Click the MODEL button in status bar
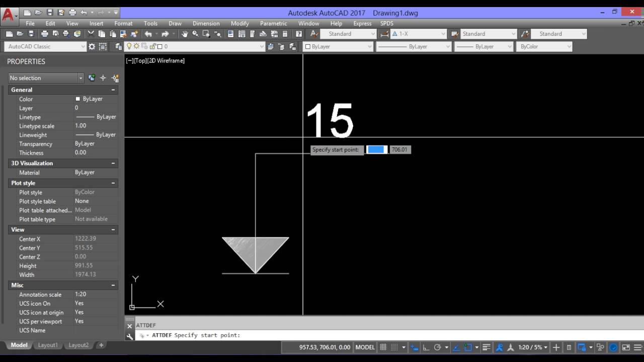 click(365, 347)
